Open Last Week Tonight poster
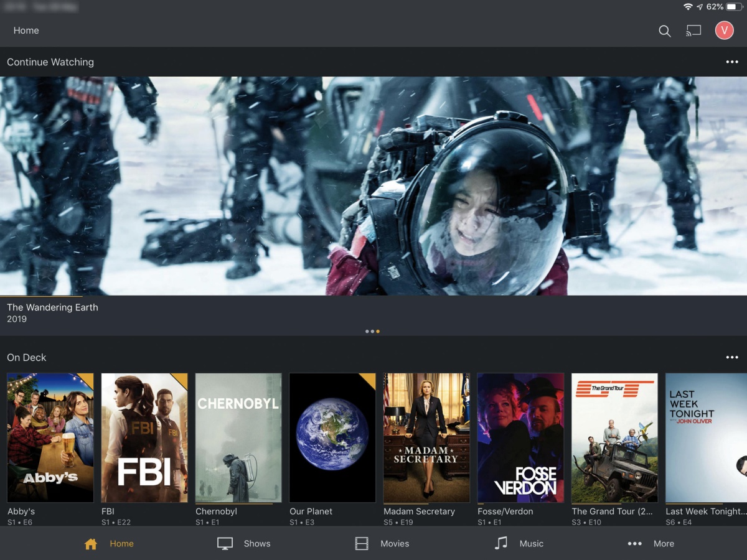Viewport: 747px width, 560px height. point(706,437)
